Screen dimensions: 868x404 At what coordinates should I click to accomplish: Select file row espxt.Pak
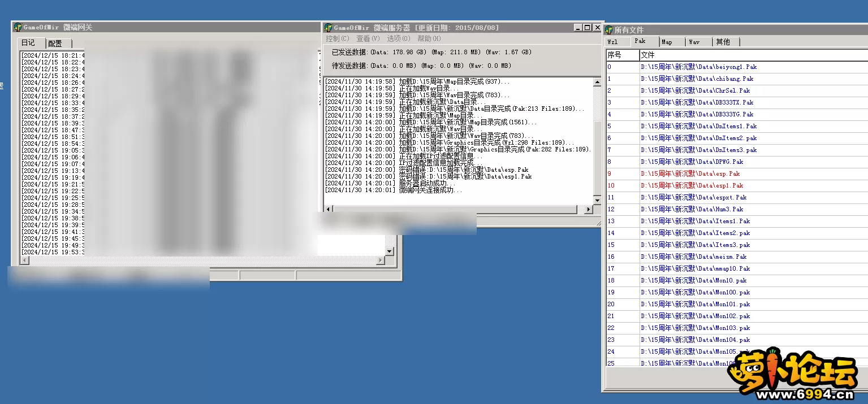point(737,197)
